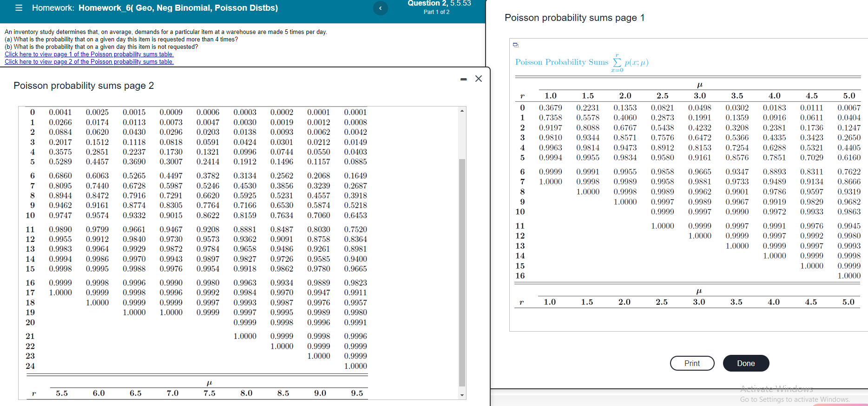Click value 0.0183 in page 1 table

[x=775, y=107]
